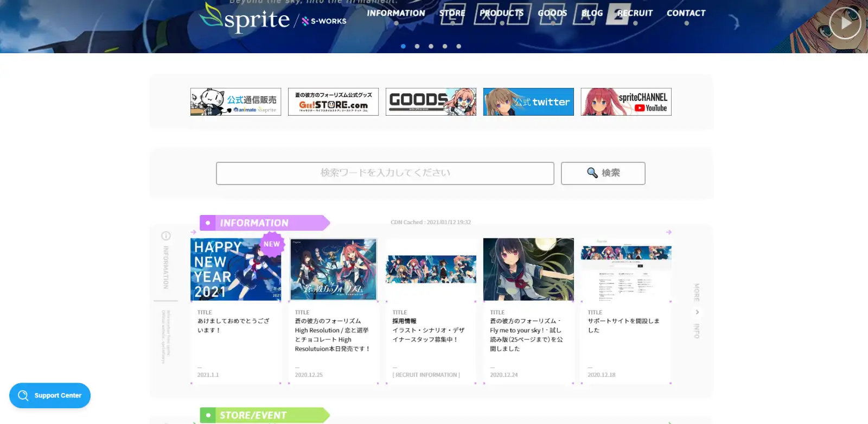Select the first carousel slide dot
This screenshot has height=424, width=868.
pyautogui.click(x=403, y=46)
